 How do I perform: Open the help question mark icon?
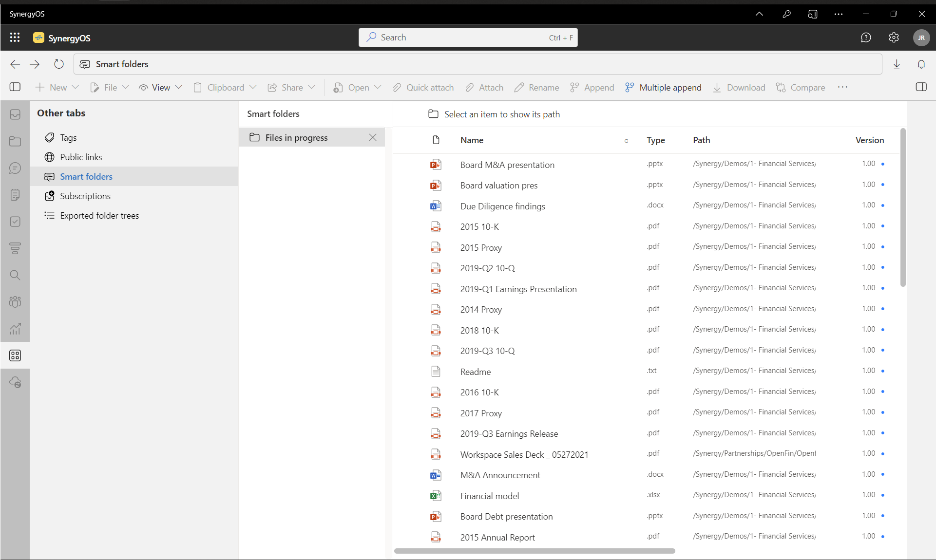(x=866, y=37)
